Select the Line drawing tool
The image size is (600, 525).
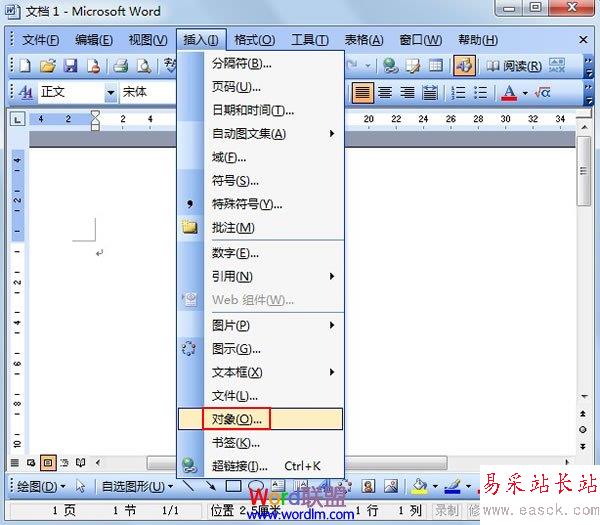tap(188, 486)
